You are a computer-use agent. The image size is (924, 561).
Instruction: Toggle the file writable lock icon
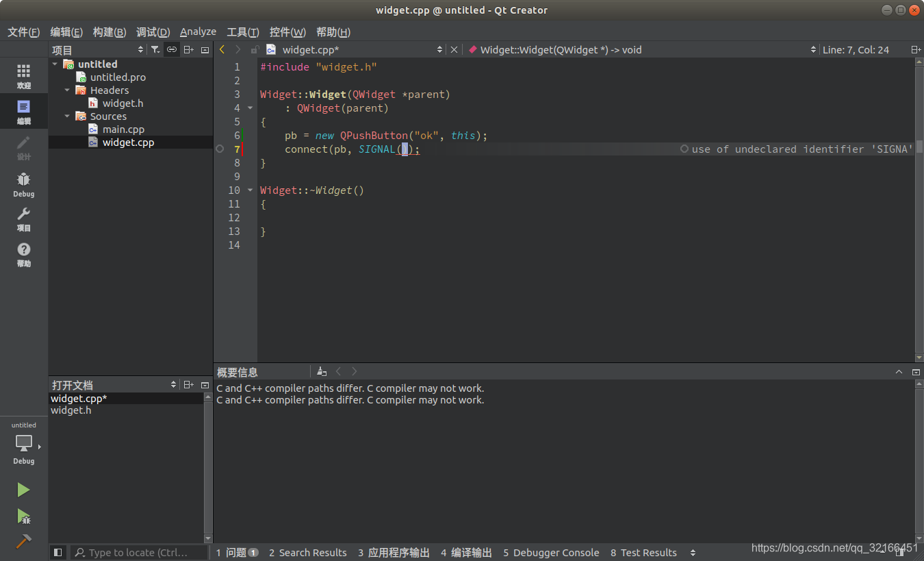click(x=255, y=49)
